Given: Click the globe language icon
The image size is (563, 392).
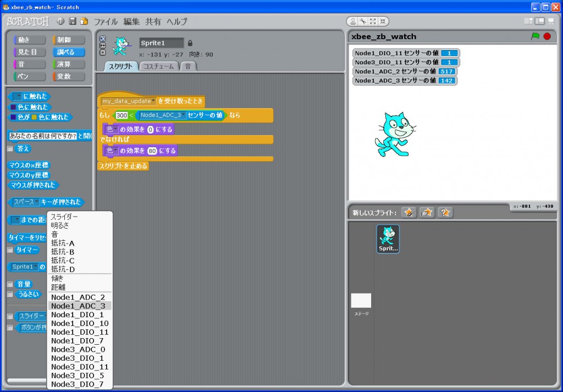Looking at the screenshot, I should click(x=60, y=21).
